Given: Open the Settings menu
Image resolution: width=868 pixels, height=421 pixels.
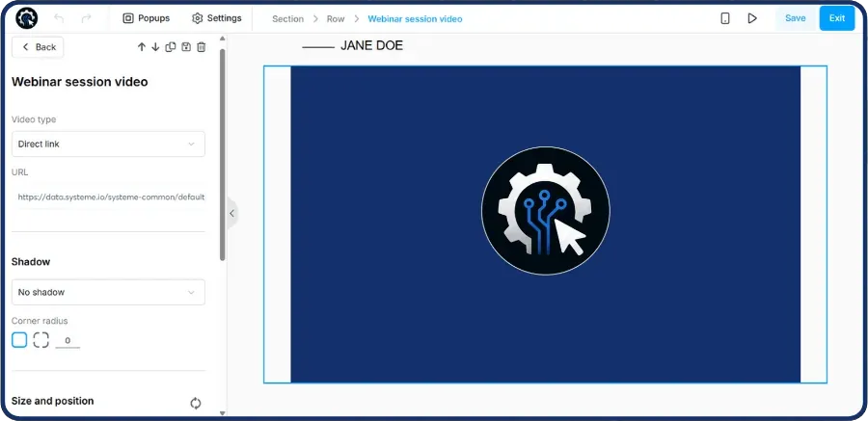Looking at the screenshot, I should coord(216,18).
